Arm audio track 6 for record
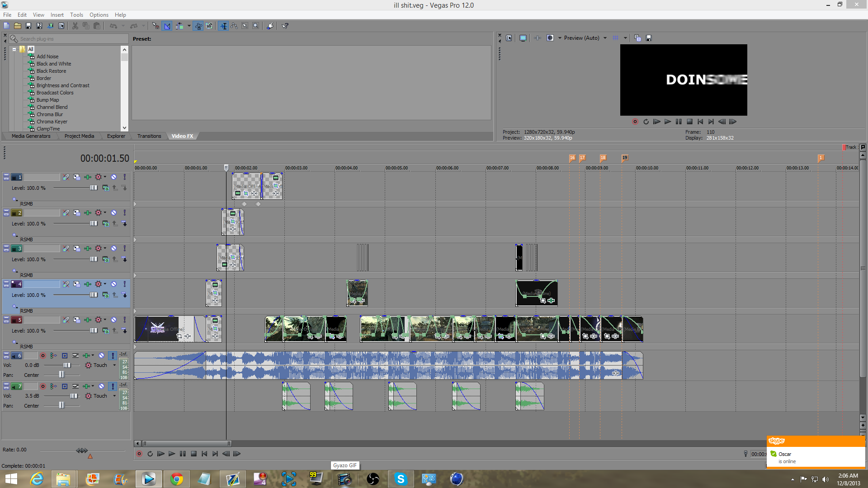868x488 pixels. click(43, 356)
